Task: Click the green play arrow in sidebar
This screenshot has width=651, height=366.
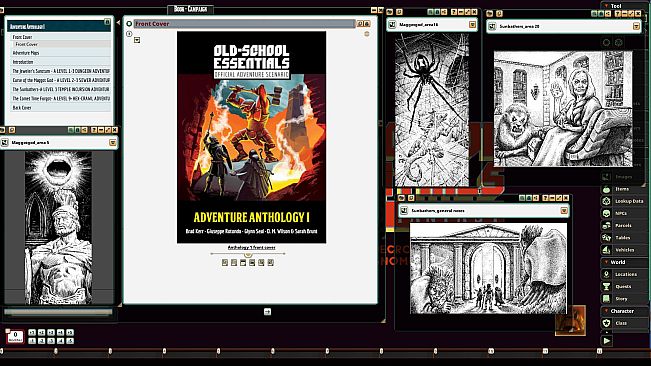Action: (x=607, y=341)
